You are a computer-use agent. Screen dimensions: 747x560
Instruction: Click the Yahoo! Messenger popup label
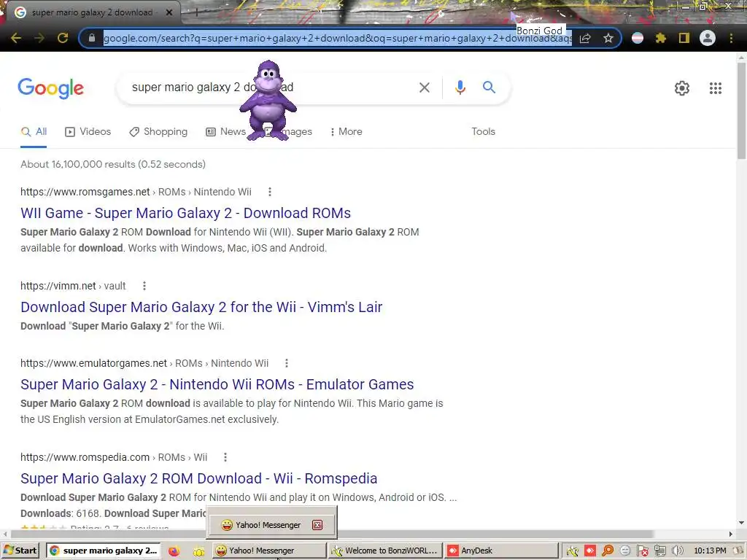click(x=268, y=525)
